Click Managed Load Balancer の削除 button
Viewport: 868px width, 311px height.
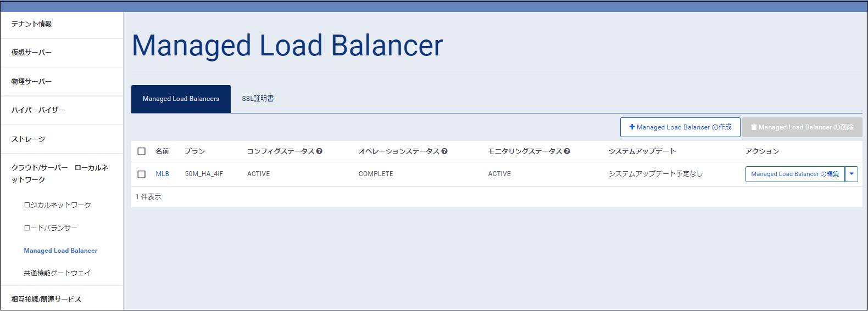tap(802, 127)
